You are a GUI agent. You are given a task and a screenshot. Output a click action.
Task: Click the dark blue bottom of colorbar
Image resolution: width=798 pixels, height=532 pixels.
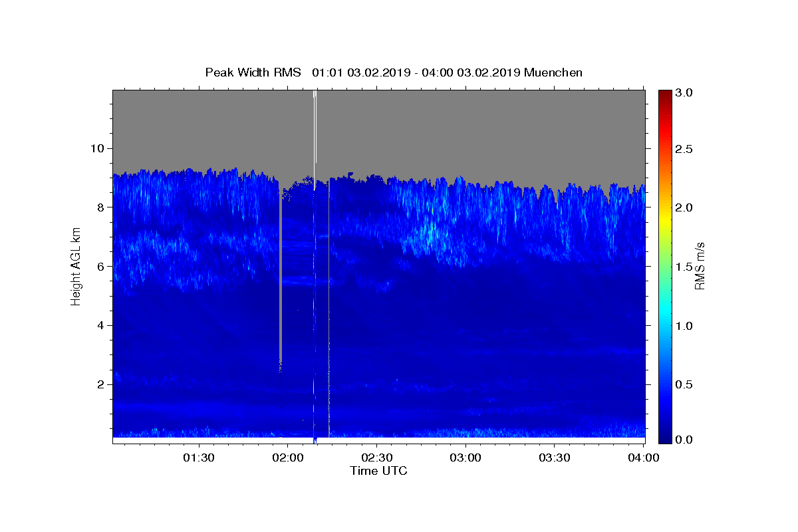click(664, 438)
